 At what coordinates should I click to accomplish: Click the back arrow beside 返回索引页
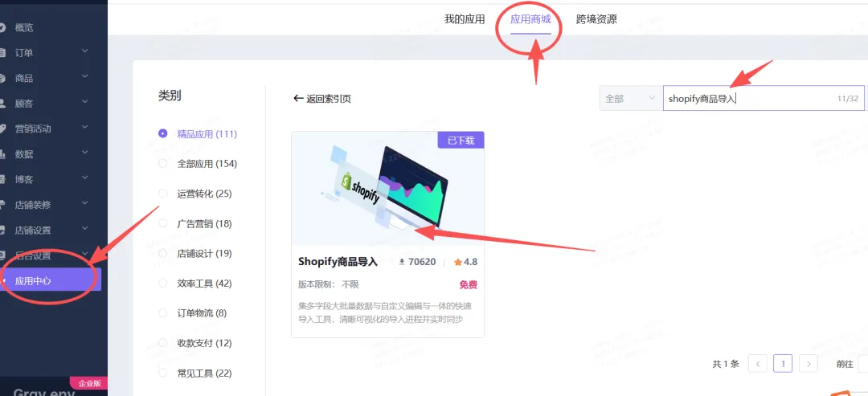(298, 99)
